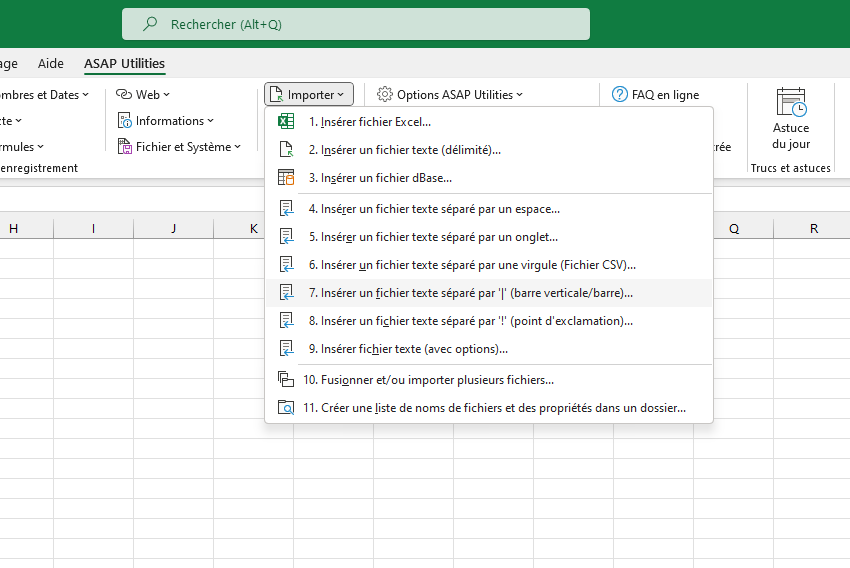The width and height of the screenshot is (850, 568).
Task: Click the merge files icon for item 10
Action: tap(286, 379)
